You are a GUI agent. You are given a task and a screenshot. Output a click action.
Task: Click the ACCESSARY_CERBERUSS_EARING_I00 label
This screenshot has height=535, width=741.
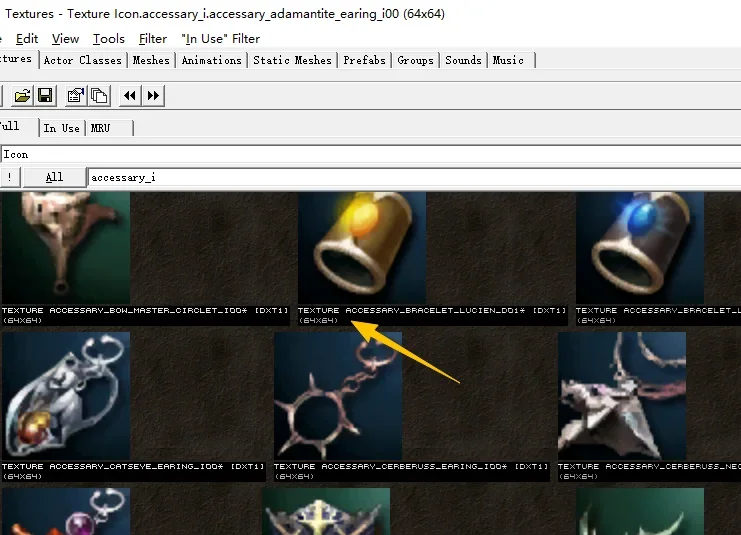[x=414, y=466]
